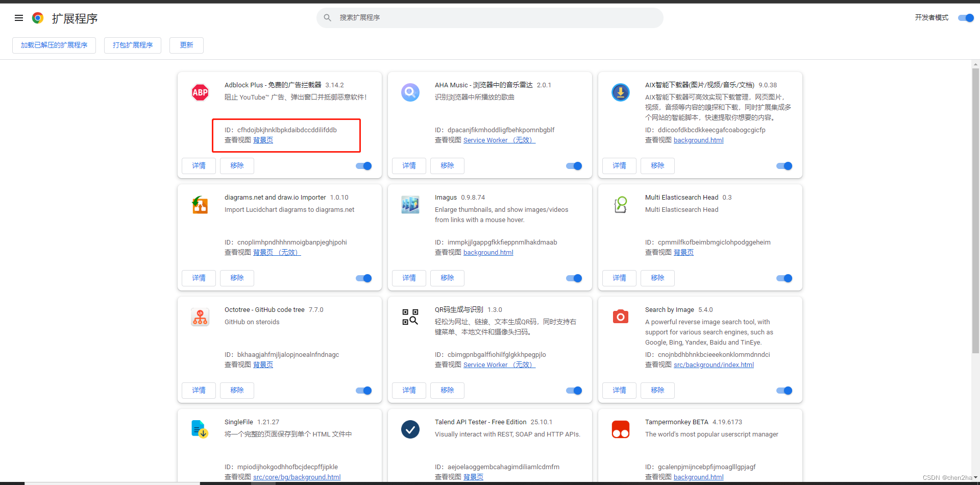Open 详情 for Octotree

(199, 391)
